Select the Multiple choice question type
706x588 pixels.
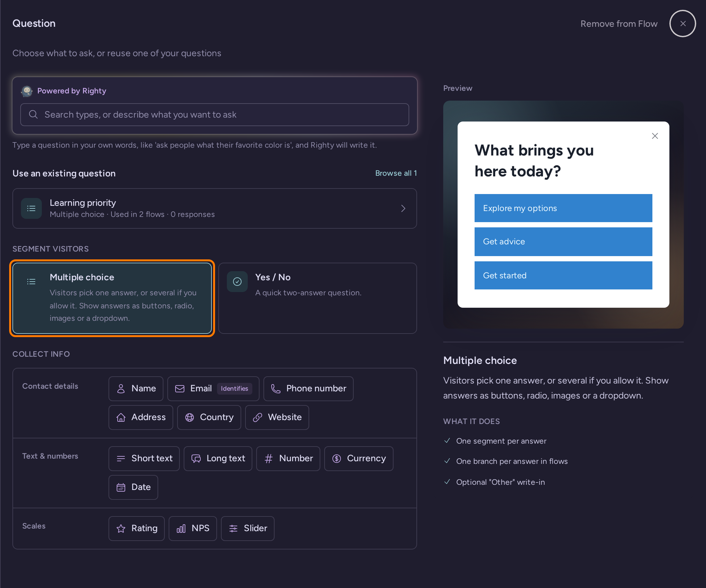point(112,298)
